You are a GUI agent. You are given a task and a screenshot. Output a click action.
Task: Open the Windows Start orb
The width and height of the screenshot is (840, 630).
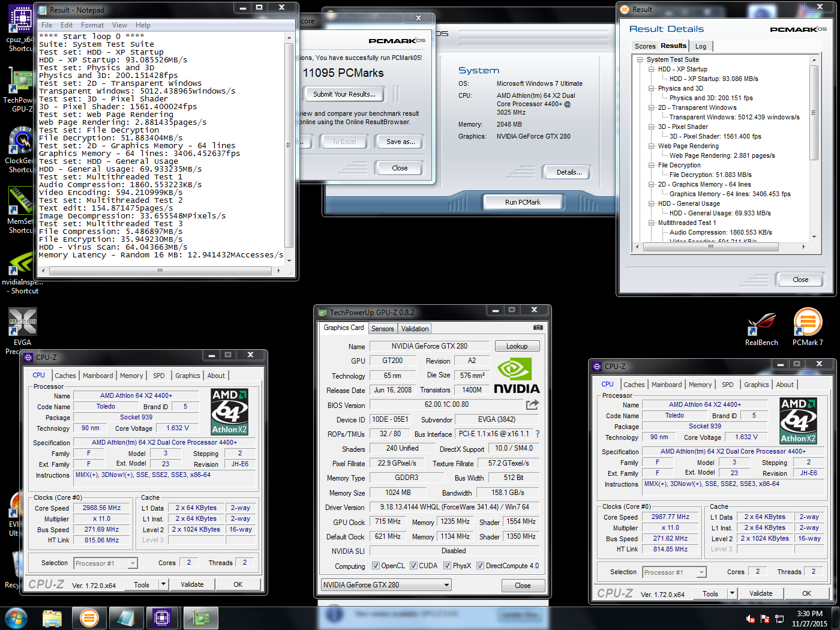tap(16, 618)
